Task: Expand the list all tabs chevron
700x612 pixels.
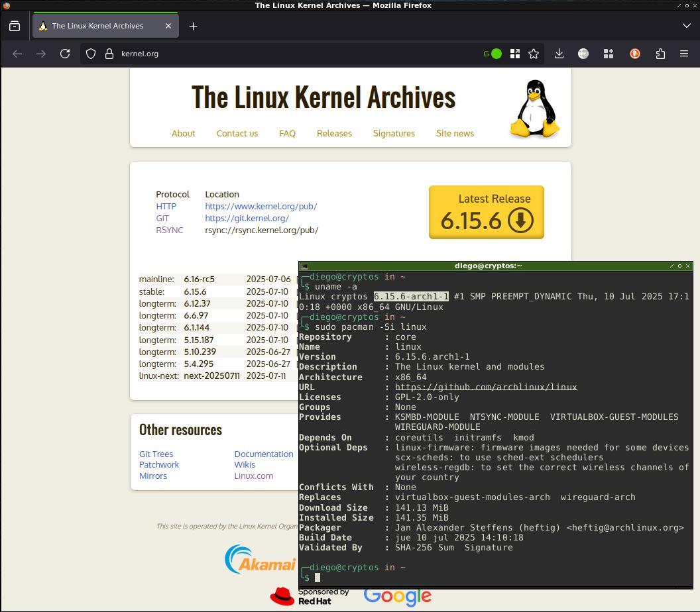Action: 687,26
